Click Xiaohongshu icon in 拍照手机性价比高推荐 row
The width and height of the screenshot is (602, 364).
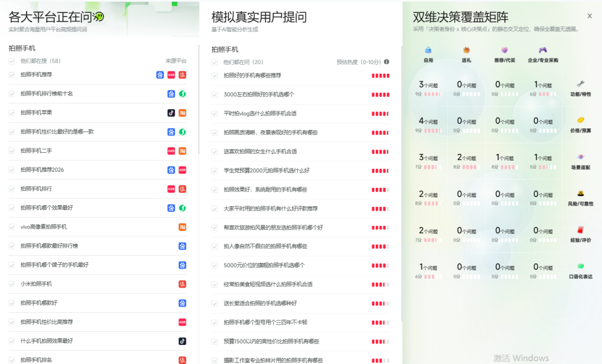(x=182, y=322)
